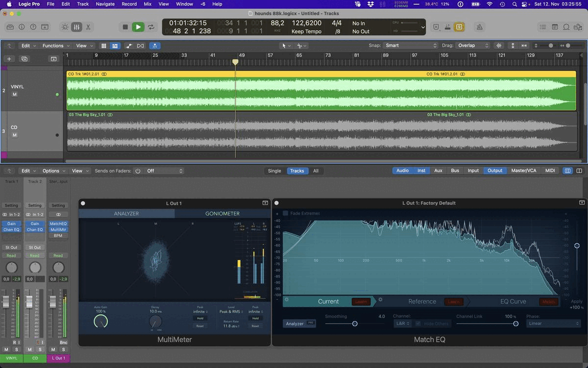
Task: Switch Mixer to Single view
Action: pyautogui.click(x=274, y=171)
